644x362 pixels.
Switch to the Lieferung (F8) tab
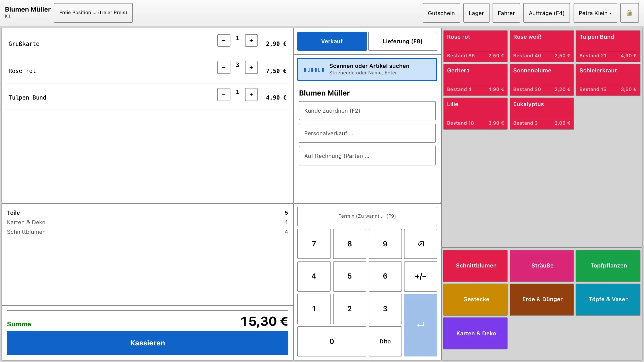pos(403,41)
